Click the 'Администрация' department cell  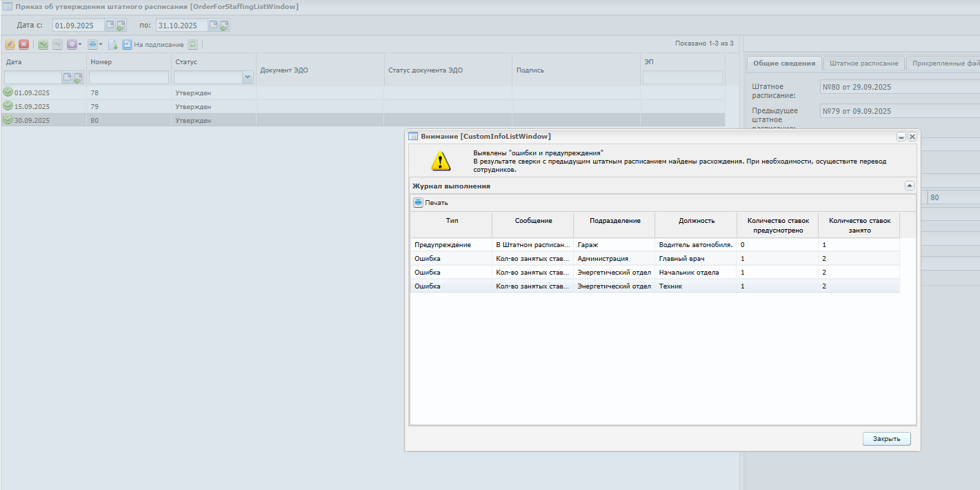[x=614, y=258]
